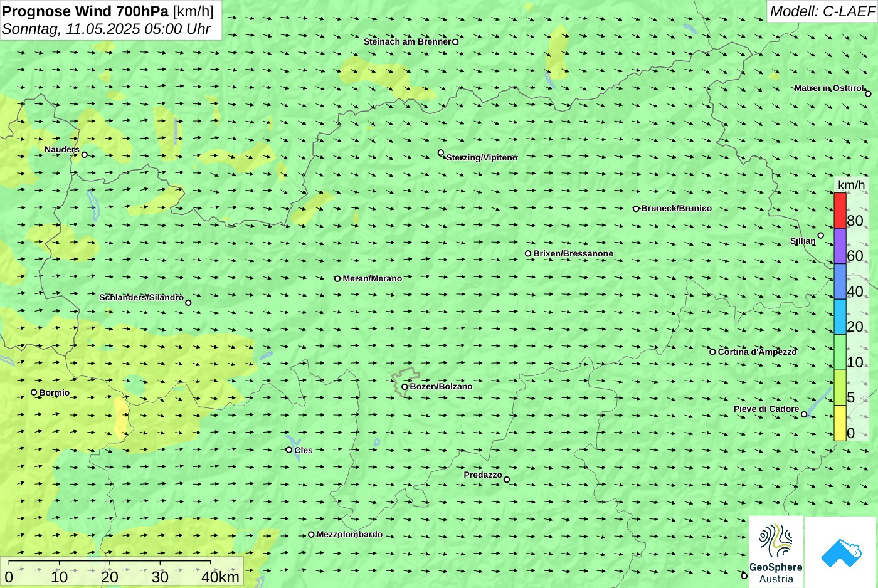Select the Mezzolombardo marker dot
Viewport: 878px width, 588px height.
pyautogui.click(x=311, y=535)
